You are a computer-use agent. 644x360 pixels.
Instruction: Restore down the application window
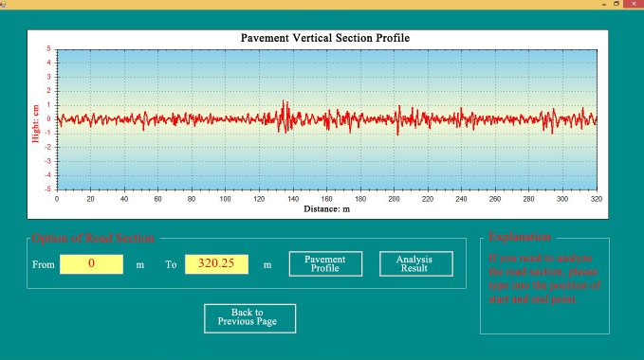click(616, 4)
